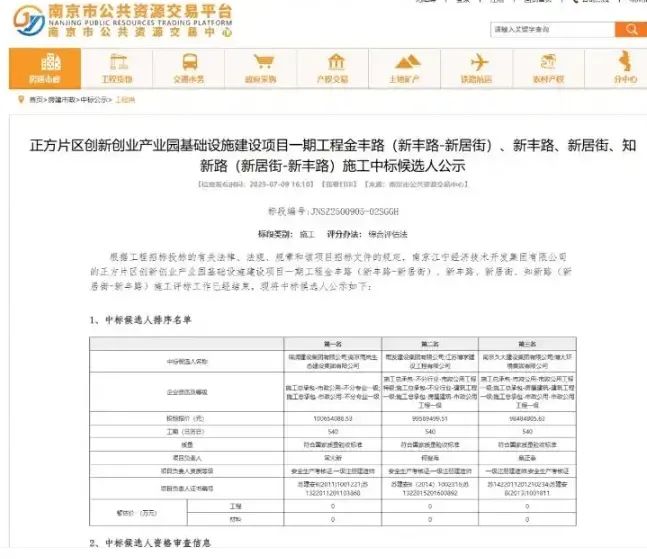Click the 第三名 column header
The width and height of the screenshot is (647, 559).
coord(527,344)
